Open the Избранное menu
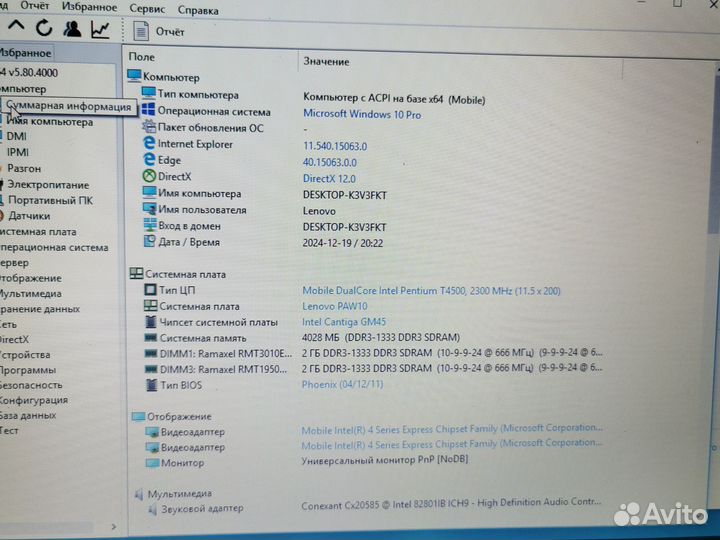The width and height of the screenshot is (720, 540). pyautogui.click(x=90, y=7)
